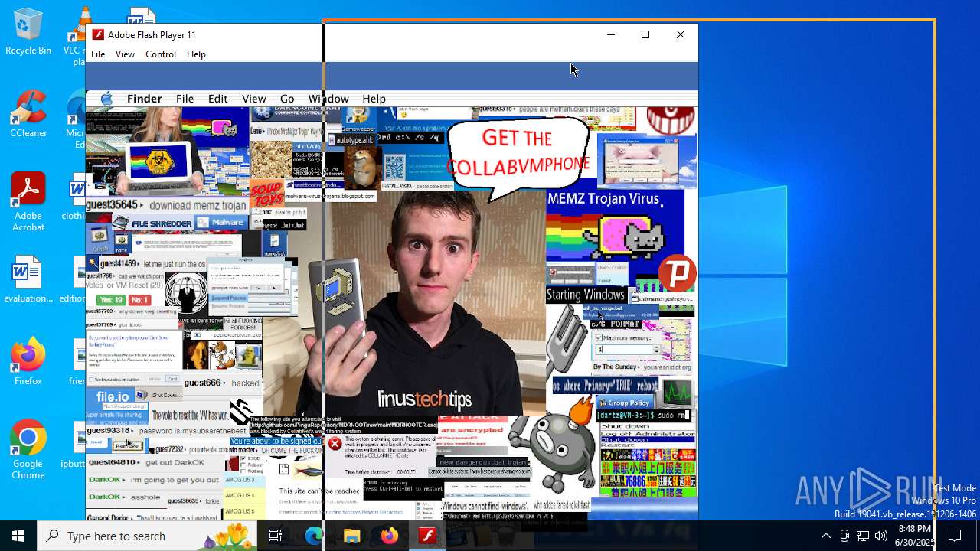
Task: Minimize the Adobe Flash Player window
Action: [610, 34]
